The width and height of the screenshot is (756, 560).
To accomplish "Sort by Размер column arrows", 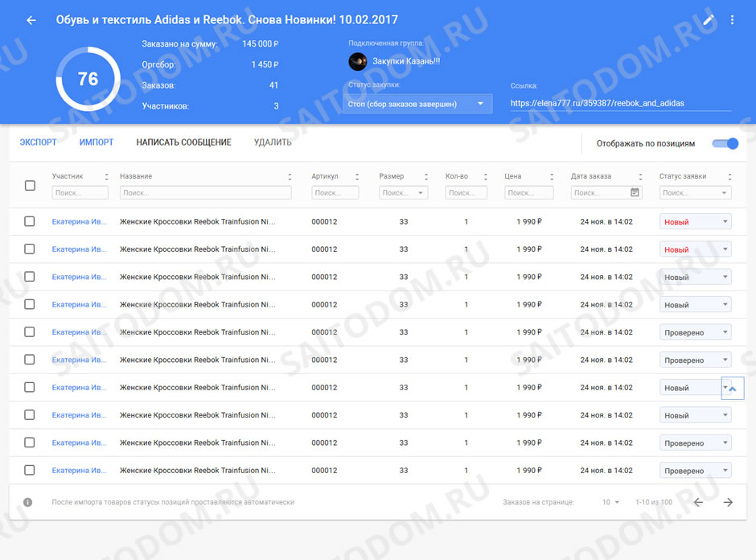I will click(425, 176).
